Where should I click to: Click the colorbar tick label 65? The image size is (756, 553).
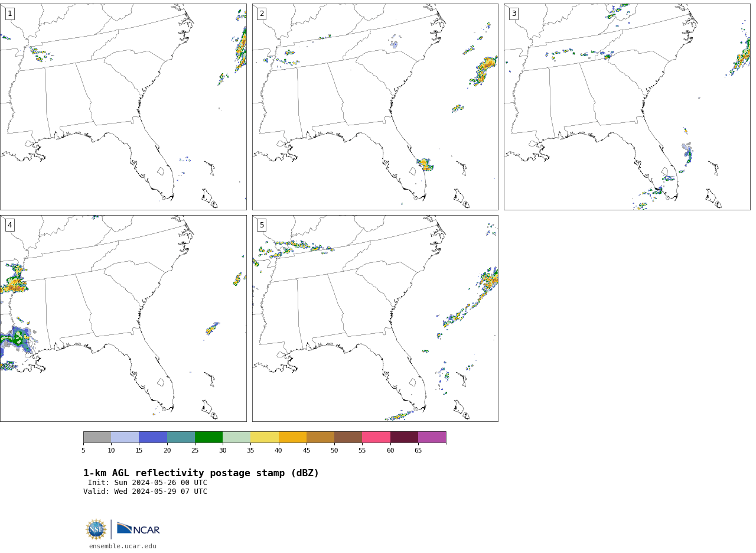(418, 451)
